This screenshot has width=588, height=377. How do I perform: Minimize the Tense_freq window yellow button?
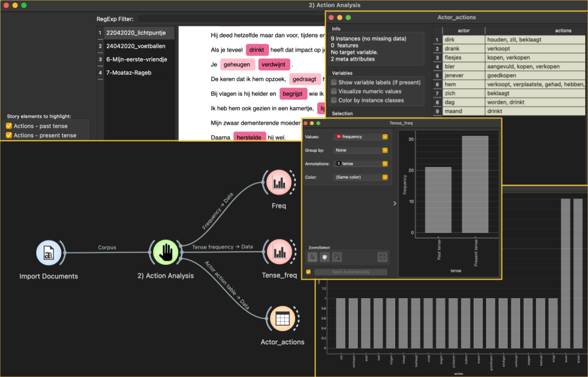312,123
